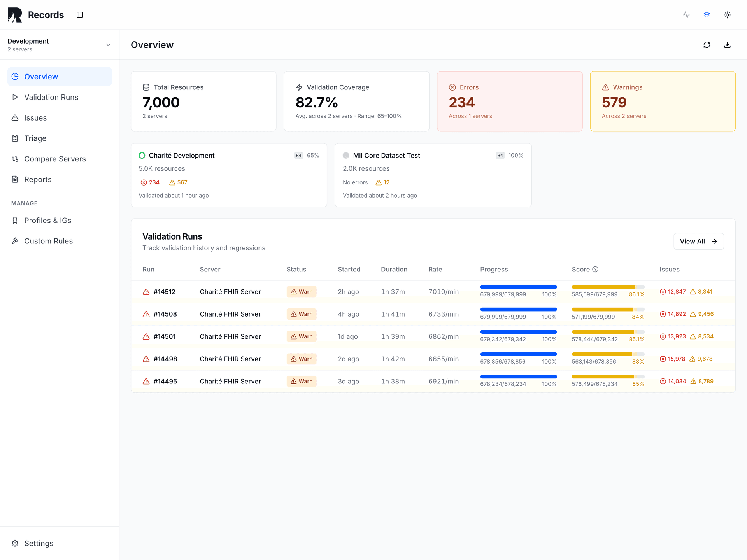Switch to the Compare Servers view

point(55,159)
